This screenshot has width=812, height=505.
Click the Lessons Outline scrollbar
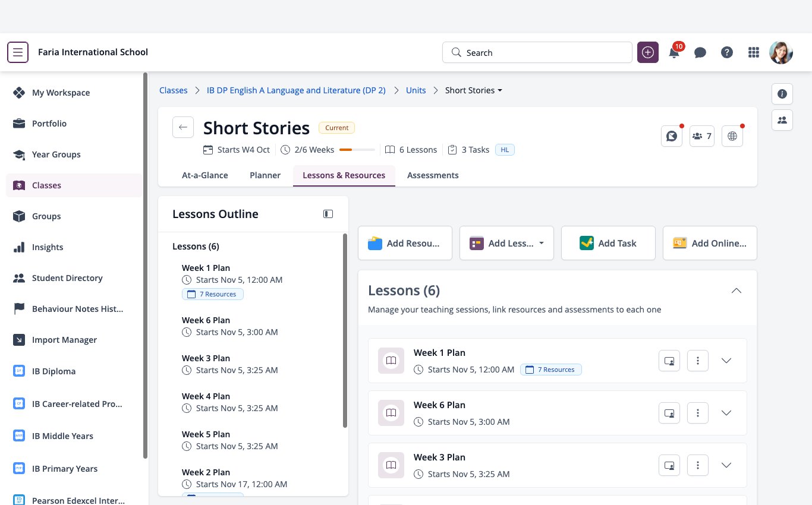pos(345,330)
